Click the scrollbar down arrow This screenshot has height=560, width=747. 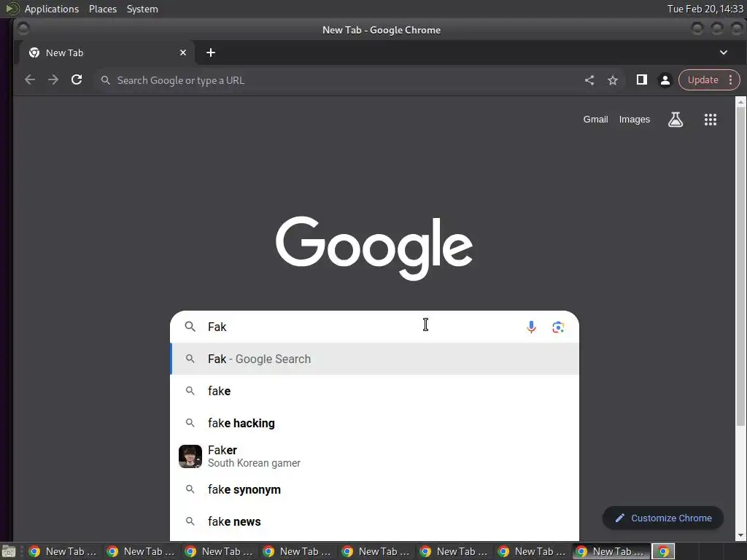(740, 535)
